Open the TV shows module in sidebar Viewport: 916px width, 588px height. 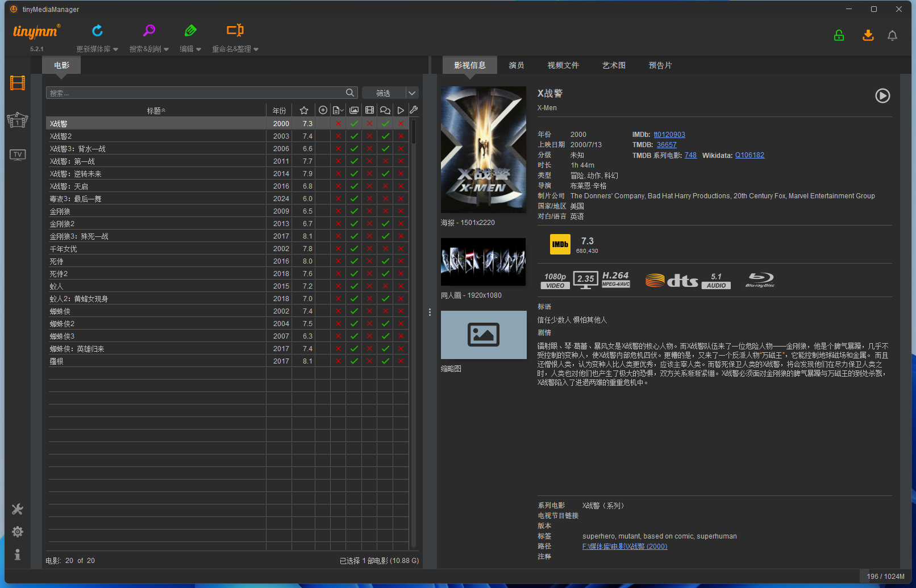coord(18,155)
